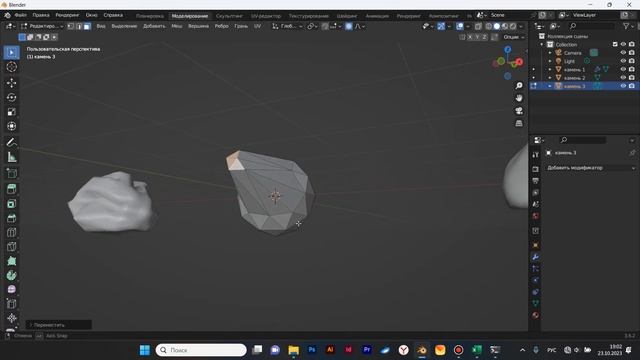Select the Measure tool
Screen dimensions: 640x360
tap(11, 157)
